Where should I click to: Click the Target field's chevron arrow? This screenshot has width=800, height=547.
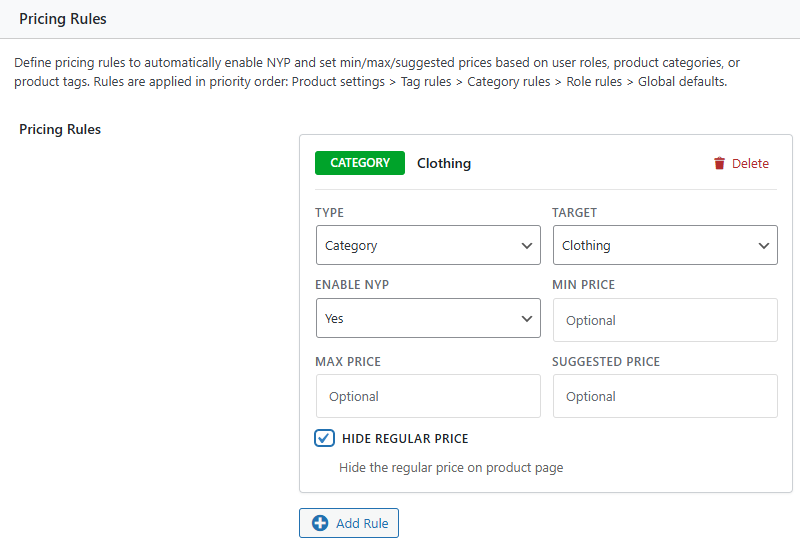coord(764,245)
